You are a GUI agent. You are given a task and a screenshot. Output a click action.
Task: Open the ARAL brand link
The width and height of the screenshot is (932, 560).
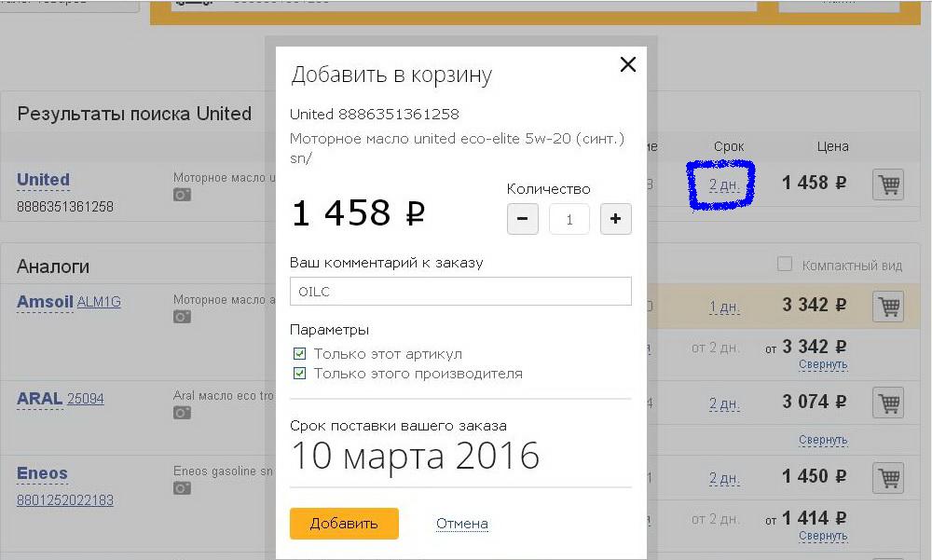pos(39,398)
